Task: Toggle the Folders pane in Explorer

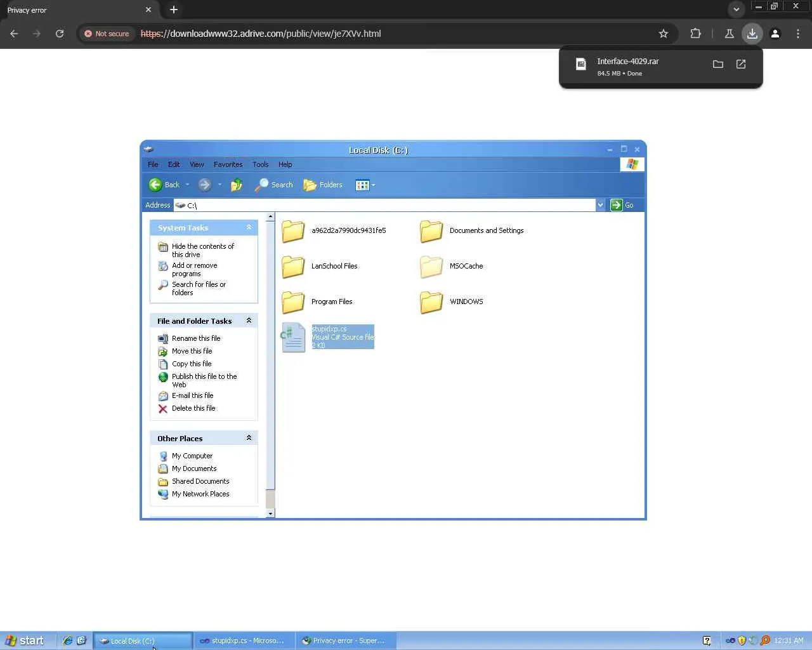Action: [x=323, y=185]
